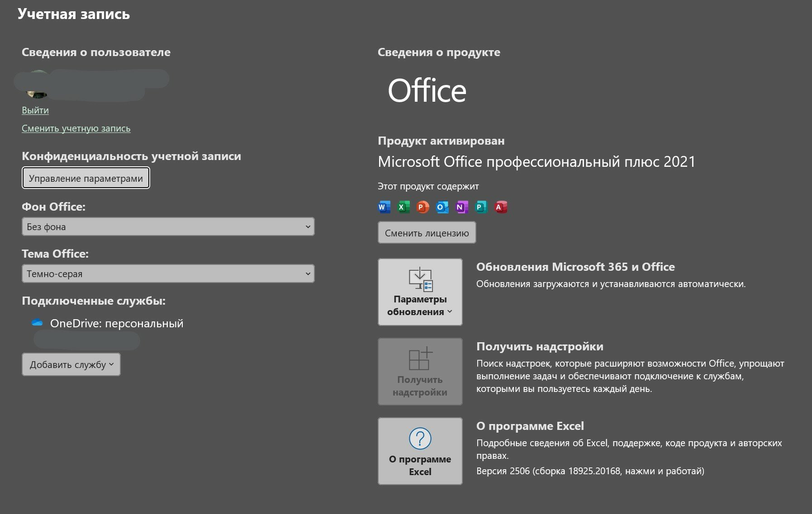Click the Обновления Microsoft 365 и Office heading
812x514 pixels.
pyautogui.click(x=575, y=267)
